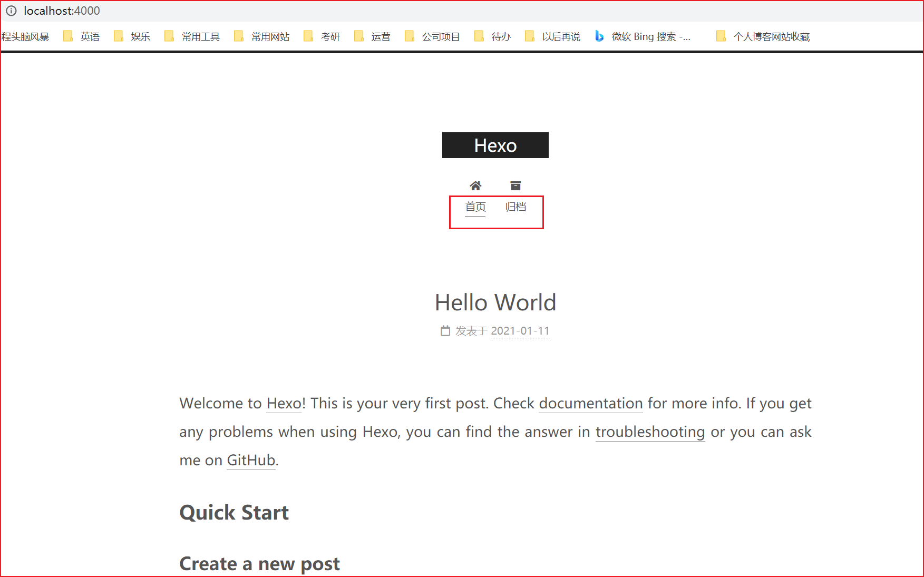Viewport: 924px width, 577px height.
Task: Click the localhost:4000 address field
Action: (62, 11)
